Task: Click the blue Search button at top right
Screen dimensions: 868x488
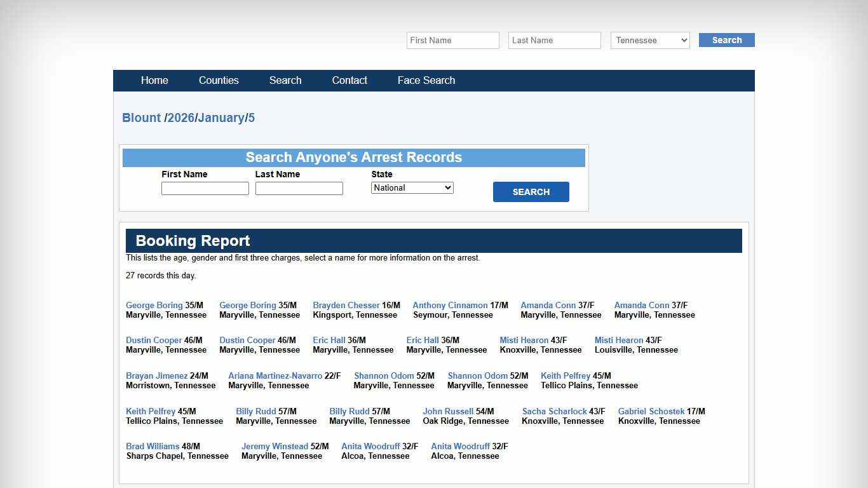Action: click(x=726, y=40)
